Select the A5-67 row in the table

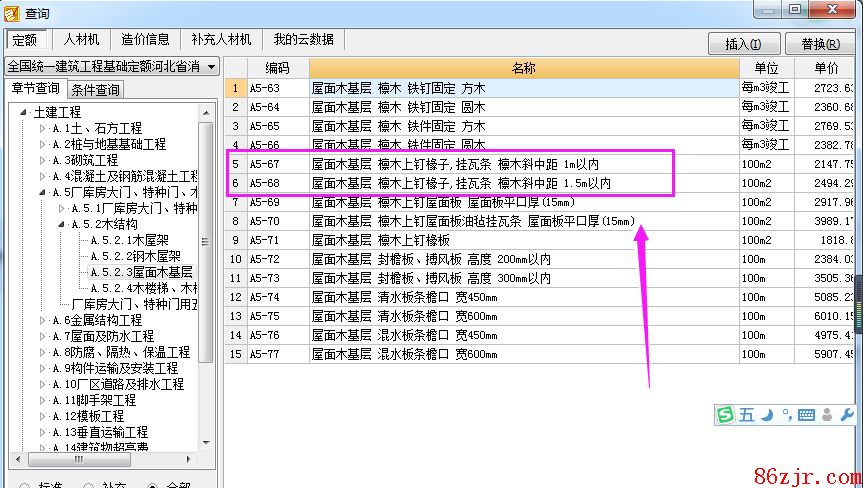pyautogui.click(x=450, y=163)
